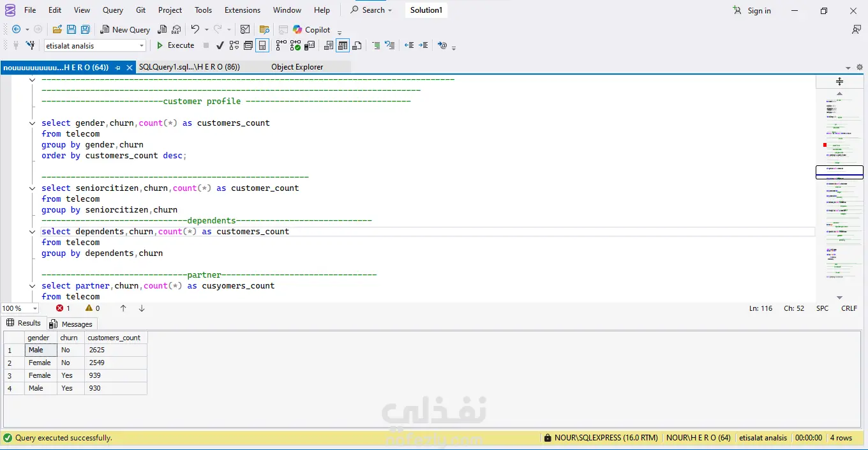Click the customers_count column header
Image resolution: width=868 pixels, height=450 pixels.
pos(114,338)
